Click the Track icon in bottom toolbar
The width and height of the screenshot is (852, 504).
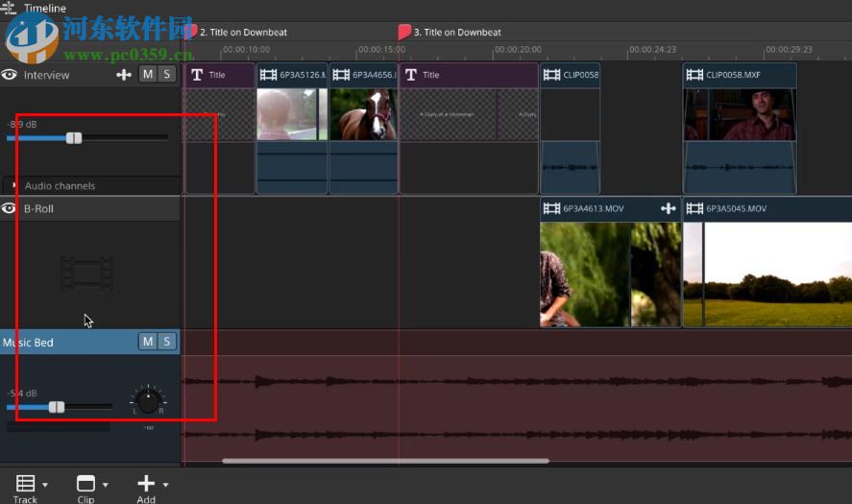25,483
